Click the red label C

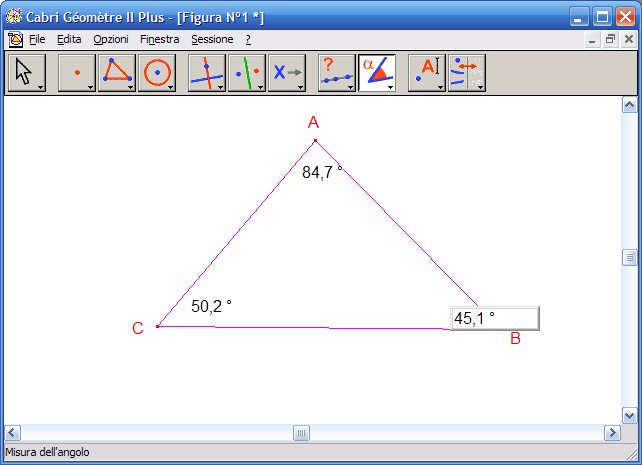click(x=138, y=328)
